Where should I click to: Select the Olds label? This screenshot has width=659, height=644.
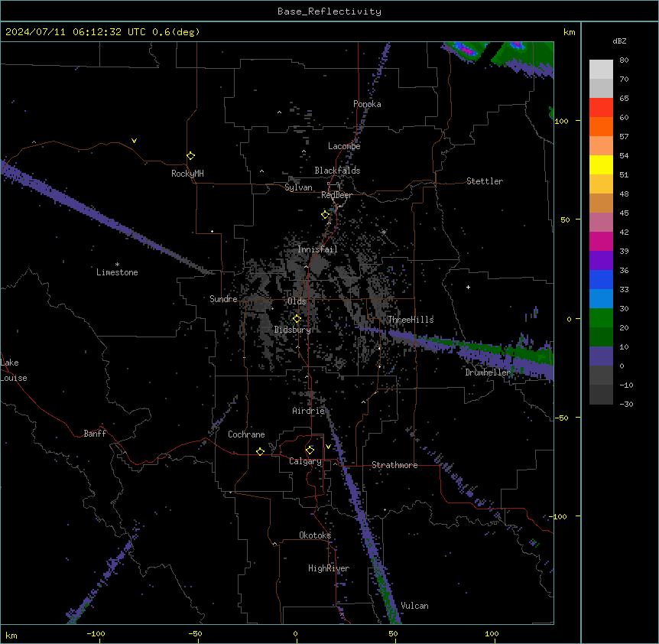click(x=297, y=301)
